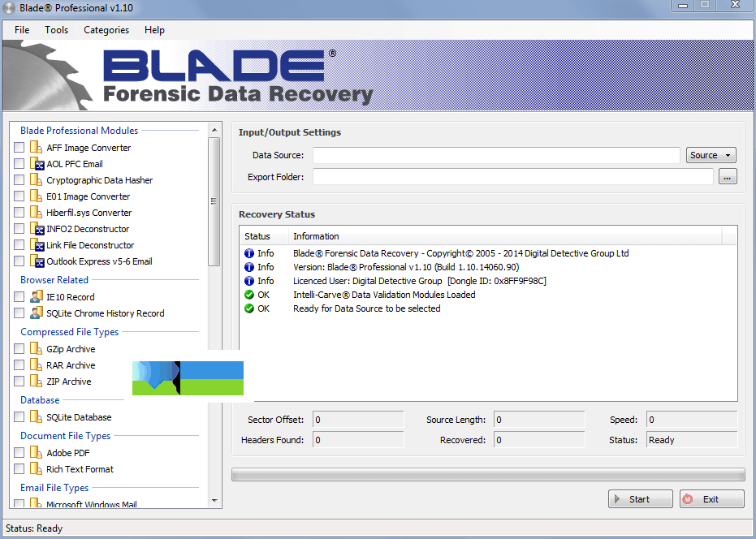Viewport: 756px width, 539px height.
Task: Click the module list scrollbar thumb
Action: (x=214, y=201)
